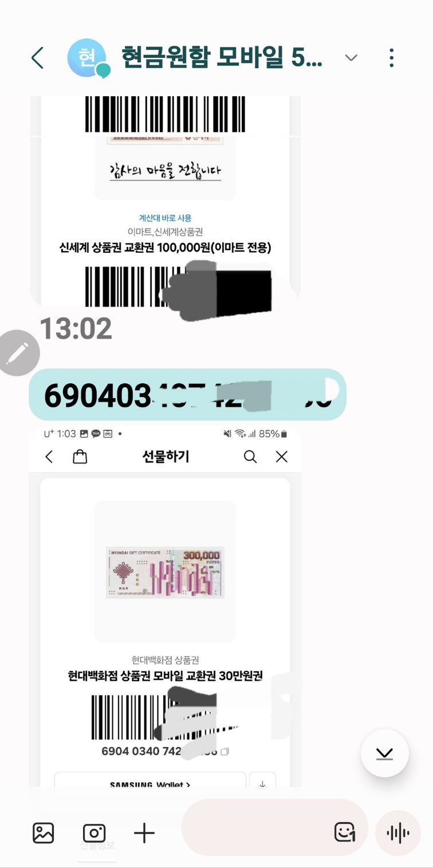433x868 pixels.
Task: Tap the conversation title 현금원함 모바일
Action: (222, 58)
